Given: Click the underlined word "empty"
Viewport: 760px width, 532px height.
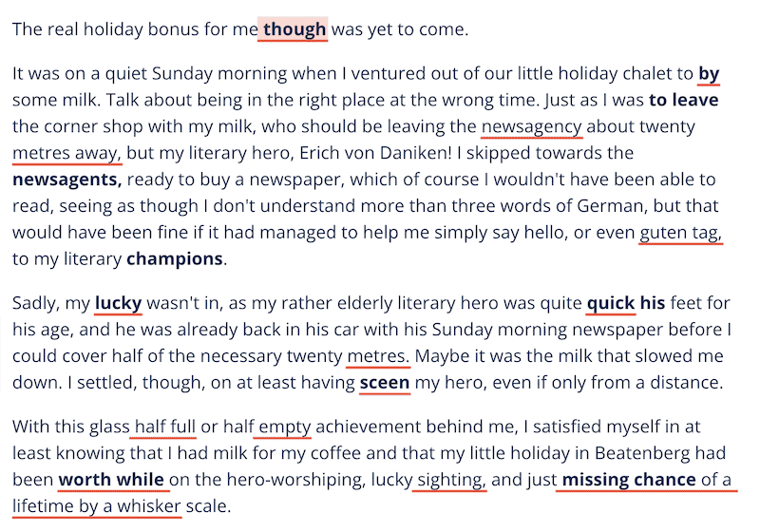Looking at the screenshot, I should click(285, 427).
